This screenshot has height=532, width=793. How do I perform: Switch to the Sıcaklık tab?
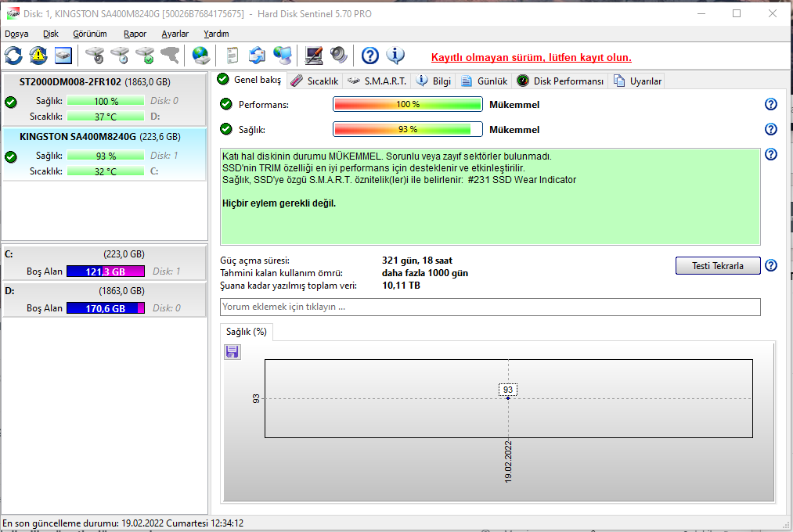(x=315, y=81)
